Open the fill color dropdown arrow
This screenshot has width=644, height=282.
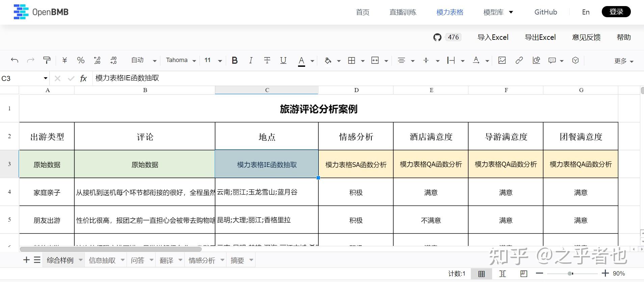click(339, 61)
